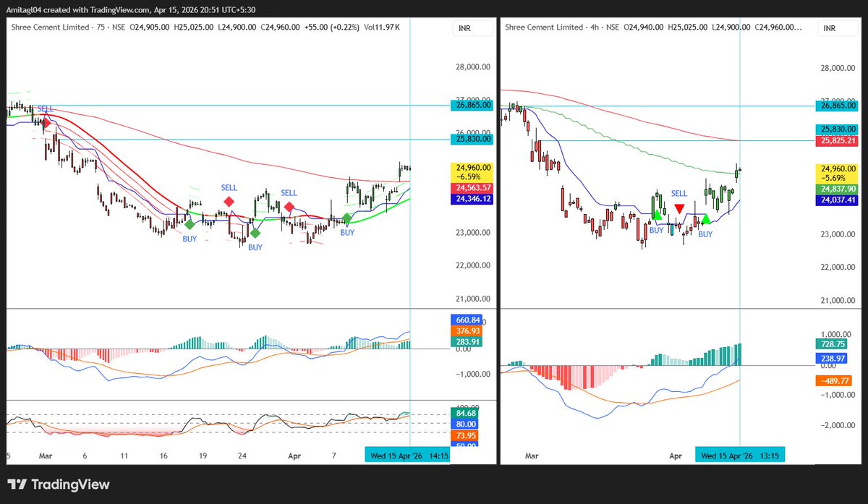Click the green BUY diamond near 7 April
This screenshot has height=504, width=868.
click(347, 218)
